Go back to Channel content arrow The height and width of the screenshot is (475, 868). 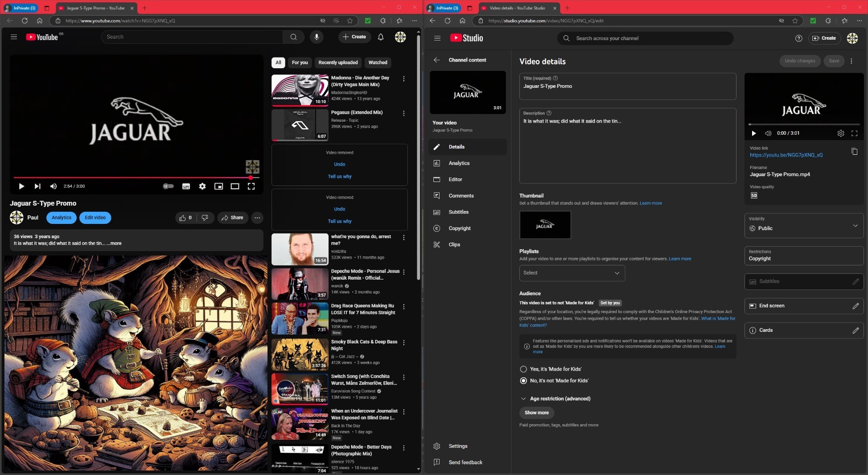click(437, 60)
